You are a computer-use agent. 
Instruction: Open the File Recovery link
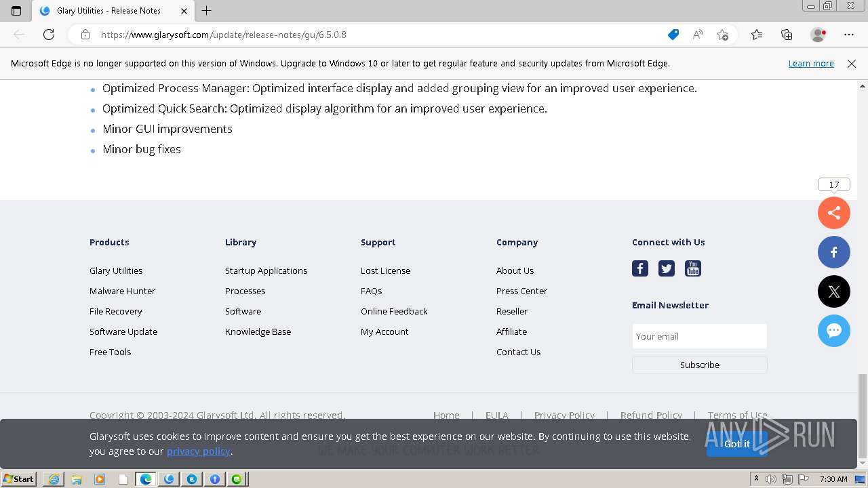click(x=116, y=311)
